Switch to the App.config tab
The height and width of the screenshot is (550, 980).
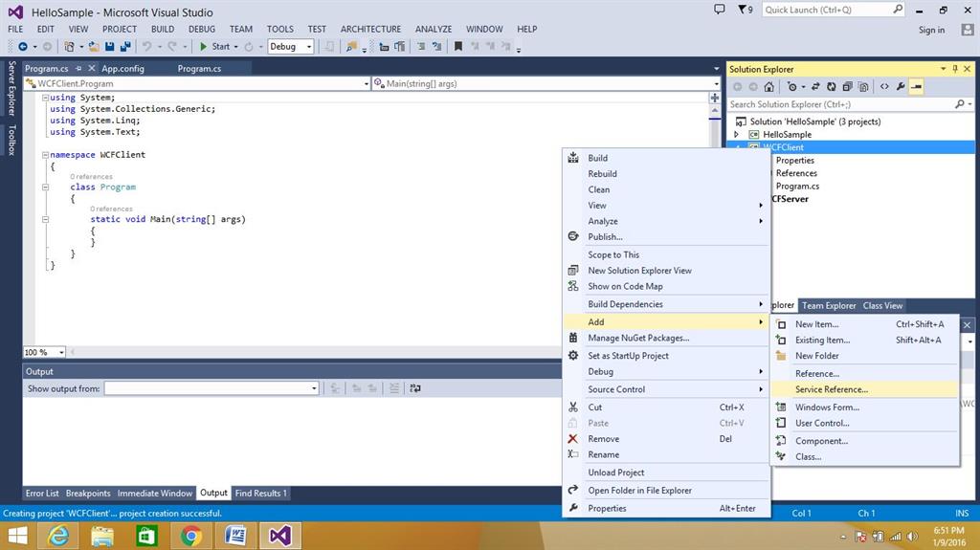tap(123, 68)
